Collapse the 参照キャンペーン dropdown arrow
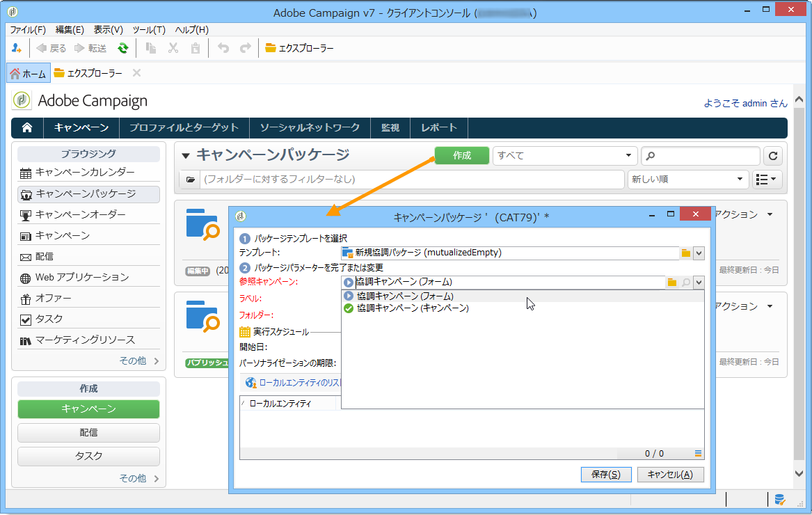The height and width of the screenshot is (515, 812). pos(699,283)
